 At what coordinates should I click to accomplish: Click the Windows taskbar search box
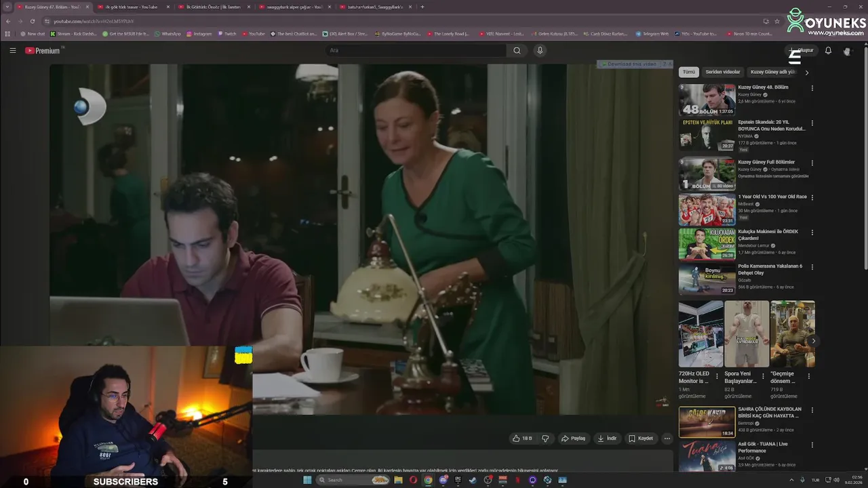coord(353,480)
